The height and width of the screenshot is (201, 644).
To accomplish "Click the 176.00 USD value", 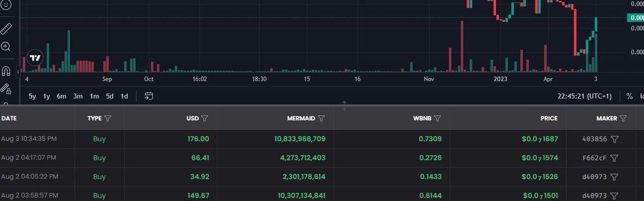I will pyautogui.click(x=198, y=139).
